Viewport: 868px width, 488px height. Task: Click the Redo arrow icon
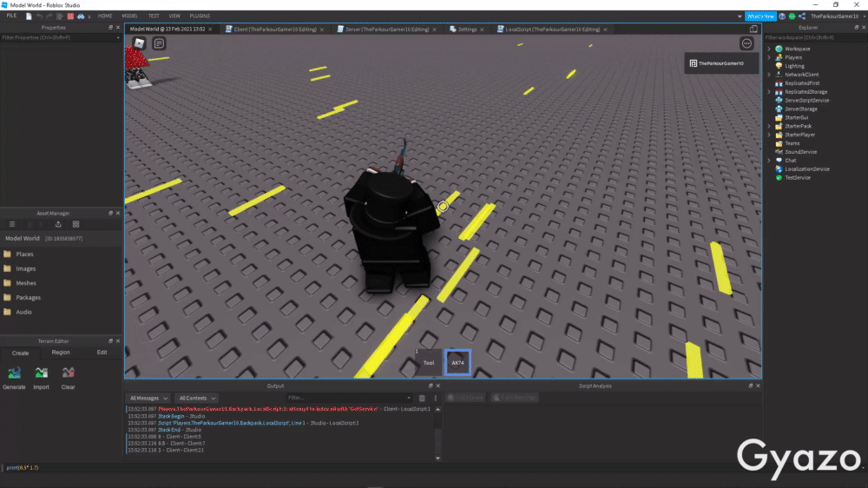[x=49, y=16]
